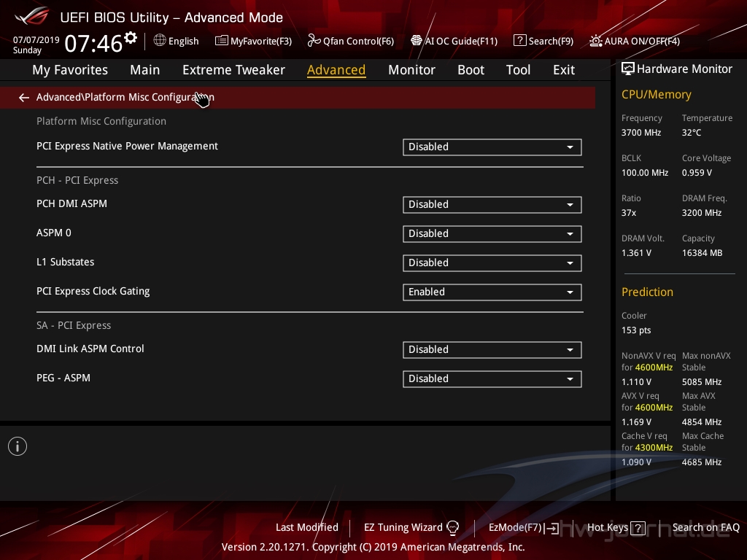Click the ASPM 0 label

[54, 233]
